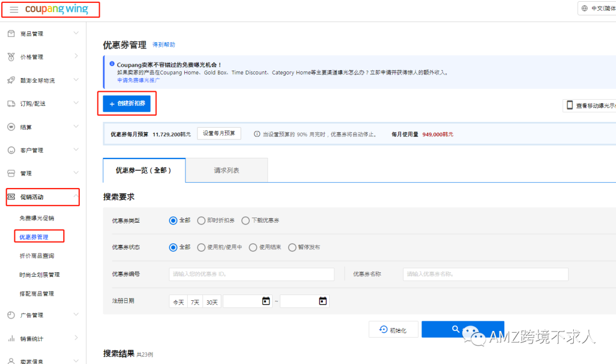Click the 价格管理 medal icon
The image size is (616, 364).
(x=11, y=57)
